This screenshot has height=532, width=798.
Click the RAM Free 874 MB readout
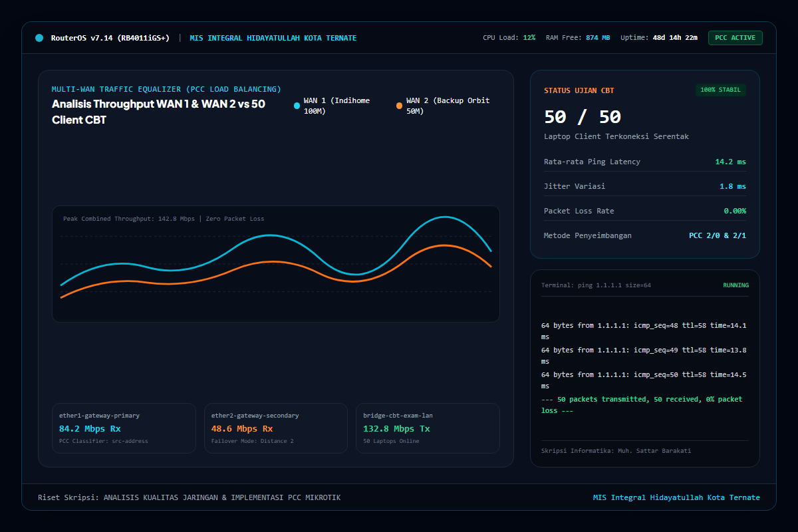coord(578,38)
